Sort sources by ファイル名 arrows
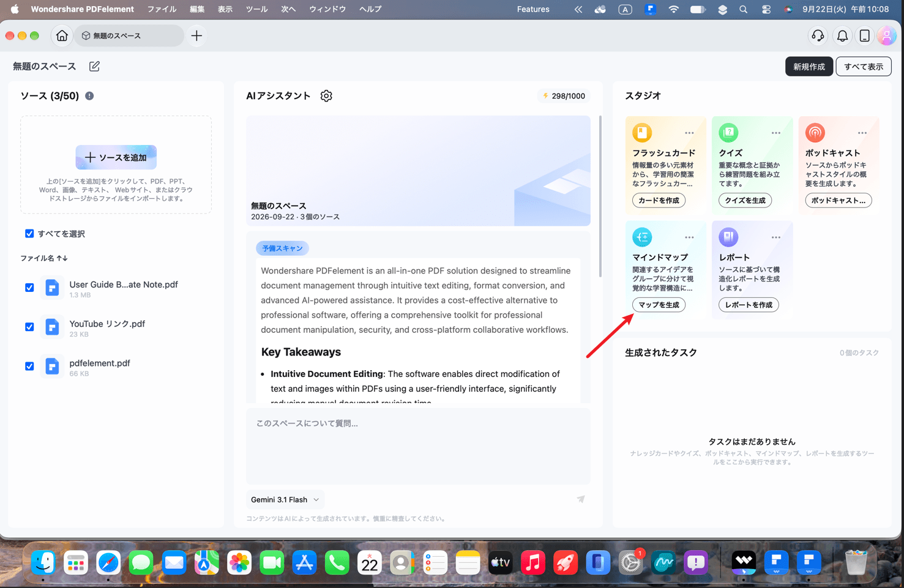 pos(62,258)
